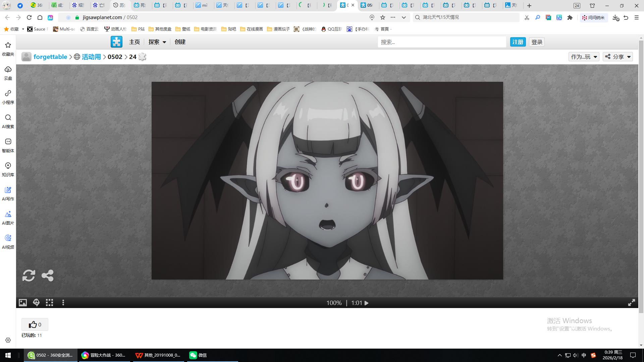This screenshot has width=644, height=362.
Task: Click the Jigsaw Planet puzzle logo
Action: click(116, 42)
